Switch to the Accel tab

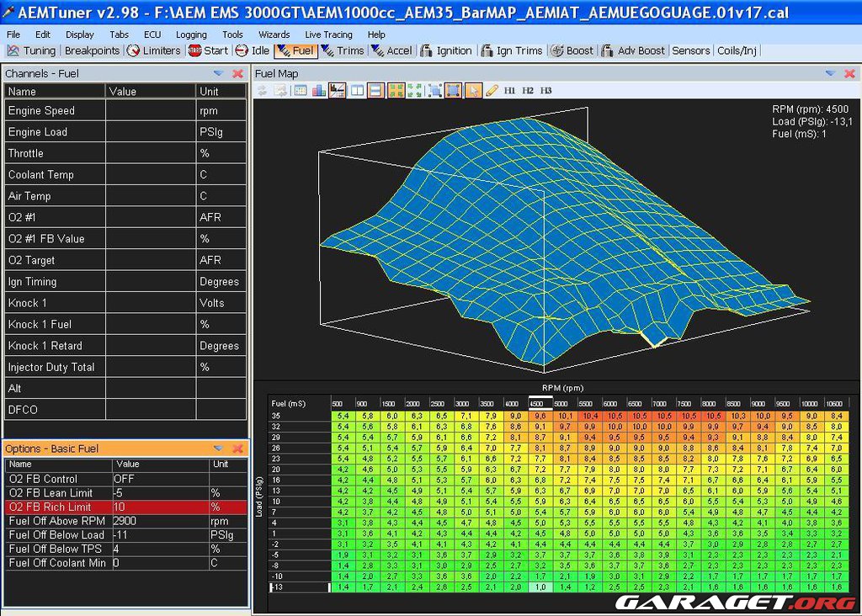tap(391, 51)
